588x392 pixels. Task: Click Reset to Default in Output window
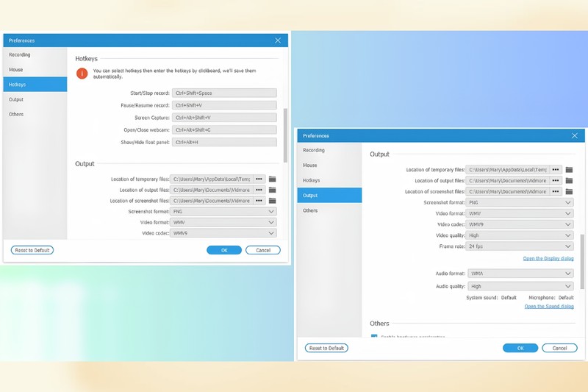point(326,348)
